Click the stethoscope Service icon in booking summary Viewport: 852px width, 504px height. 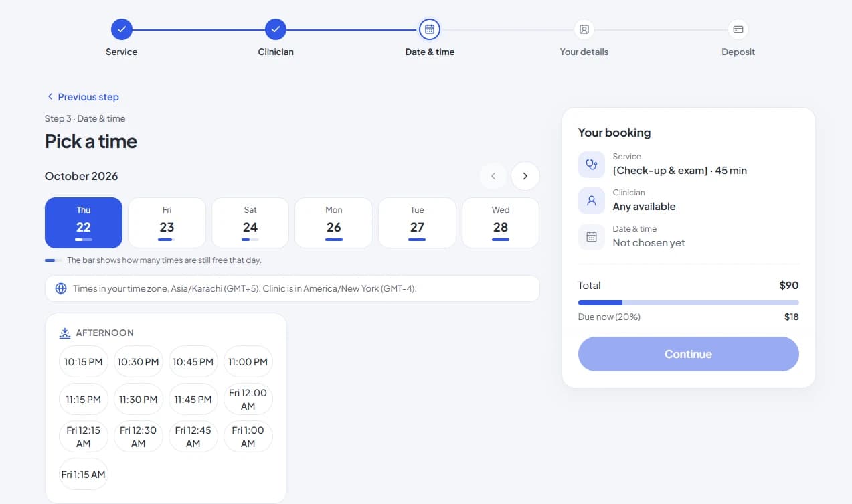click(592, 165)
